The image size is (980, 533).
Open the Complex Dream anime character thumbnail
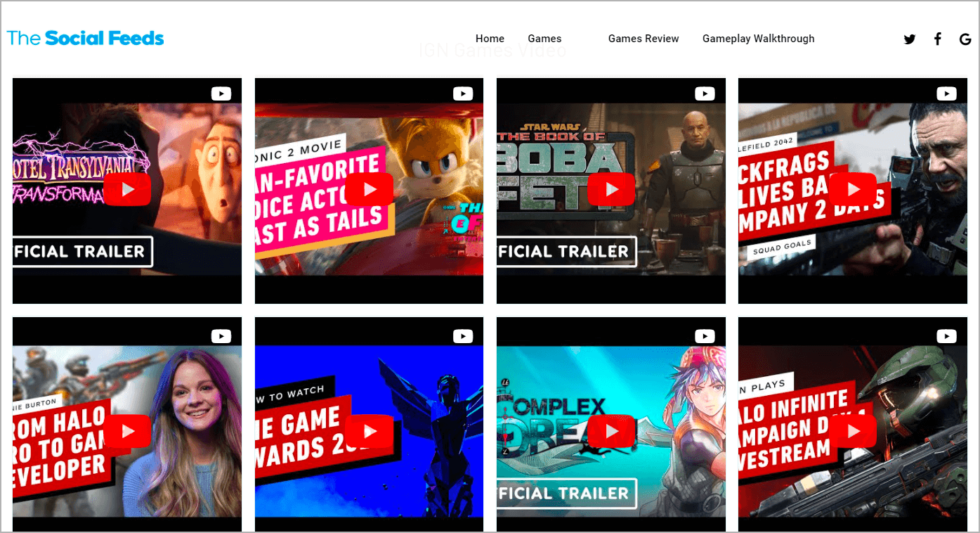[610, 424]
